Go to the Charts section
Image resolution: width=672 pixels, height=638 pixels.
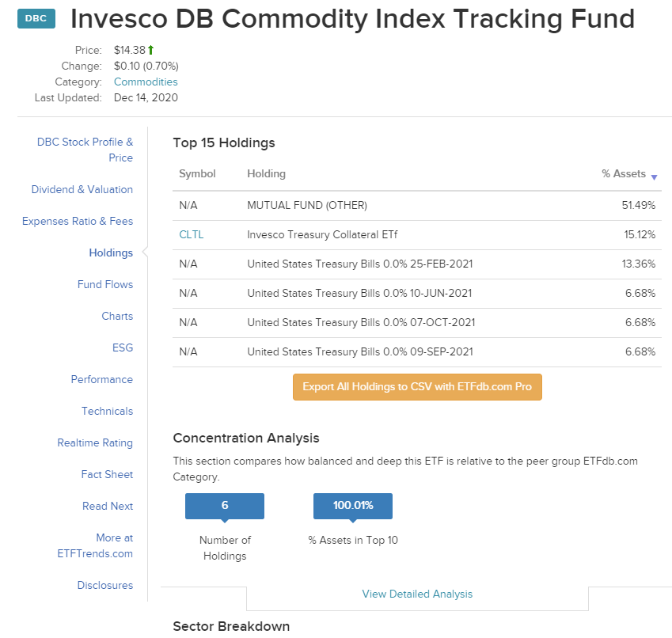117,317
